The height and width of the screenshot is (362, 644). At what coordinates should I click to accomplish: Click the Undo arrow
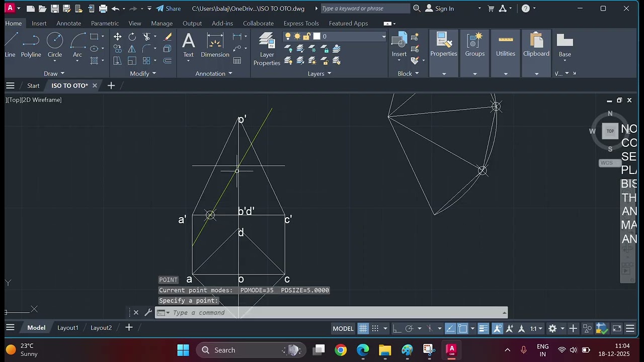[x=116, y=9]
